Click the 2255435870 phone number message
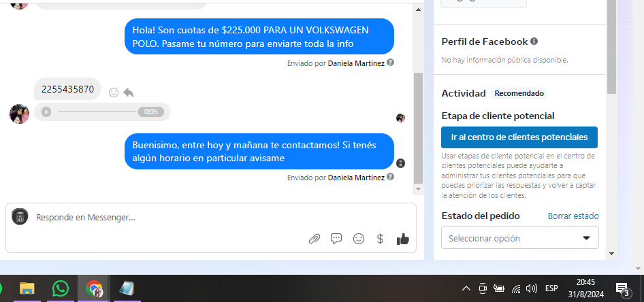The height and width of the screenshot is (302, 644). click(68, 89)
